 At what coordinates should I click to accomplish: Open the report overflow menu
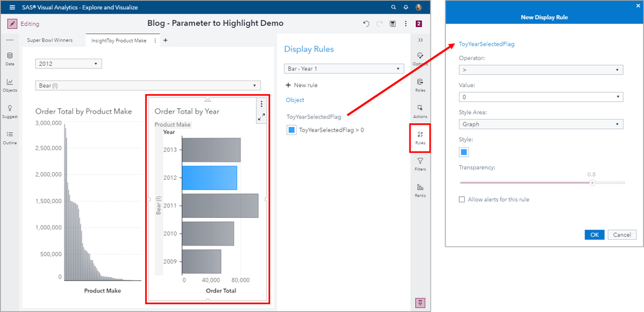[x=405, y=24]
